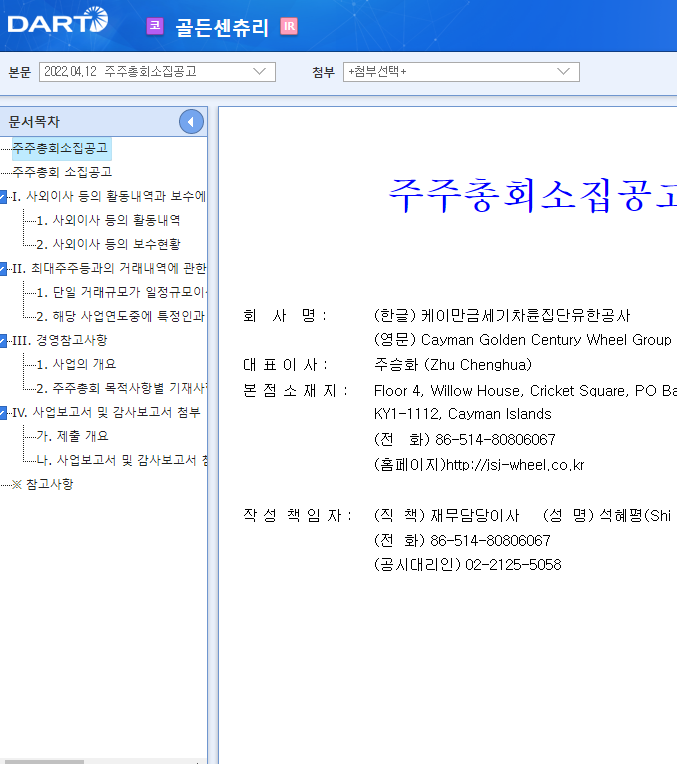Collapse the 문서목차 panel with arrow button
677x764 pixels.
pos(191,122)
